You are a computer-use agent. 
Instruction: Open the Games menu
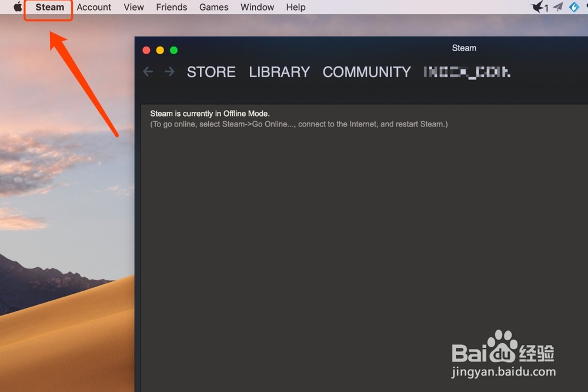pyautogui.click(x=213, y=7)
